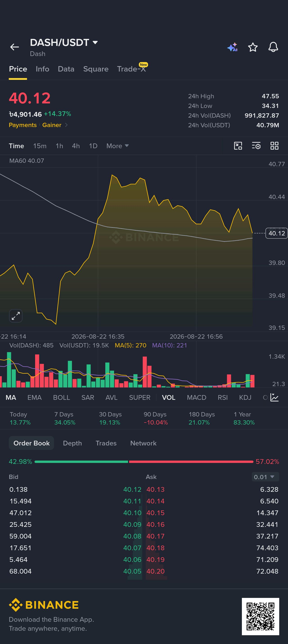The width and height of the screenshot is (288, 644).
Task: Open the Square tab
Action: (x=96, y=69)
